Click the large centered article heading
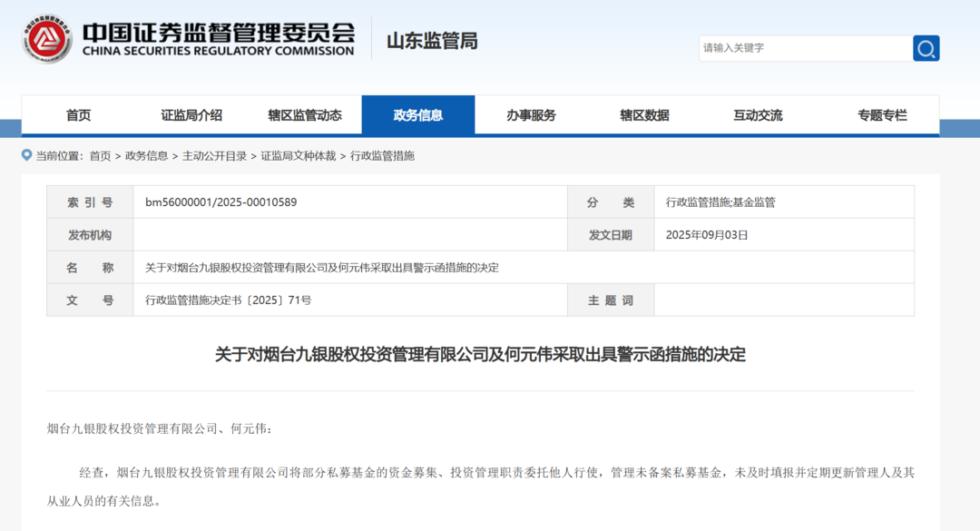 coord(480,355)
